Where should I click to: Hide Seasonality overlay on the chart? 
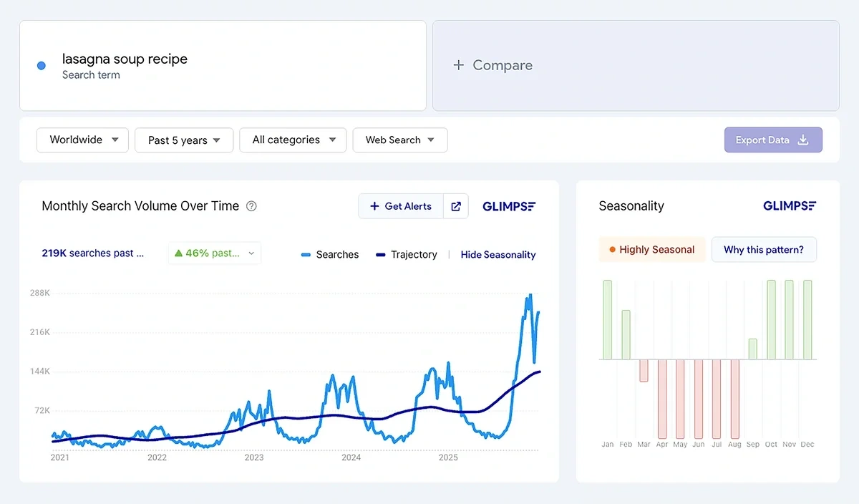click(x=498, y=254)
